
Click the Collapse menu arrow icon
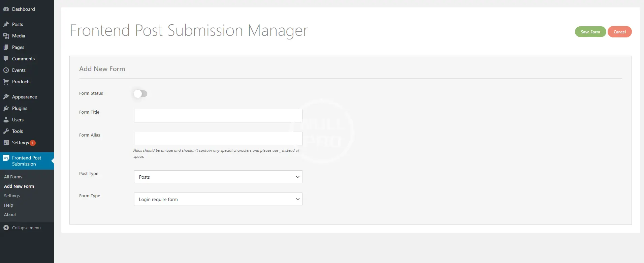pyautogui.click(x=6, y=228)
